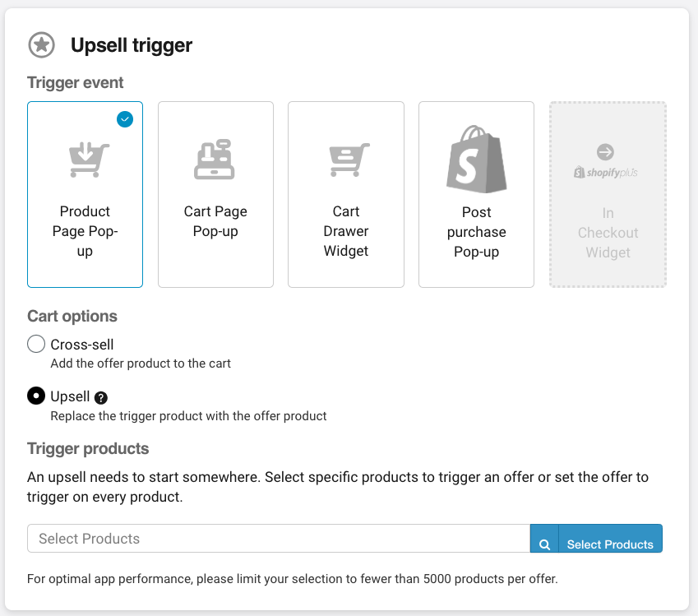Deselect the Upsell option under Cart options

[35, 396]
